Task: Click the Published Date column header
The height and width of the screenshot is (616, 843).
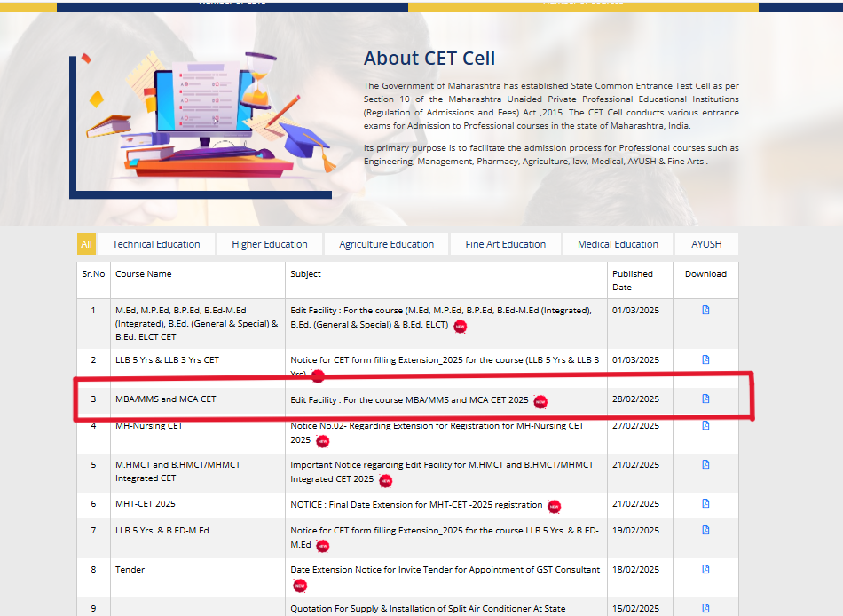Action: pyautogui.click(x=633, y=280)
